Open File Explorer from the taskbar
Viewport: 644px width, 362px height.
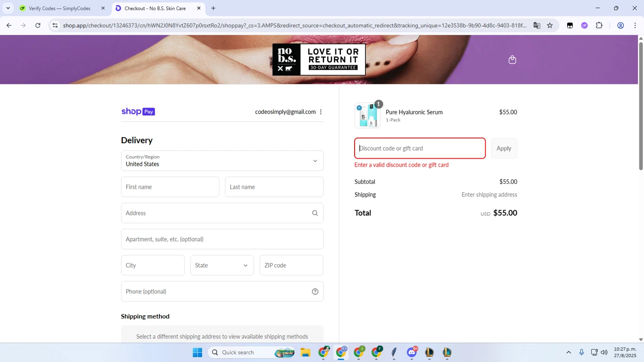(x=305, y=353)
